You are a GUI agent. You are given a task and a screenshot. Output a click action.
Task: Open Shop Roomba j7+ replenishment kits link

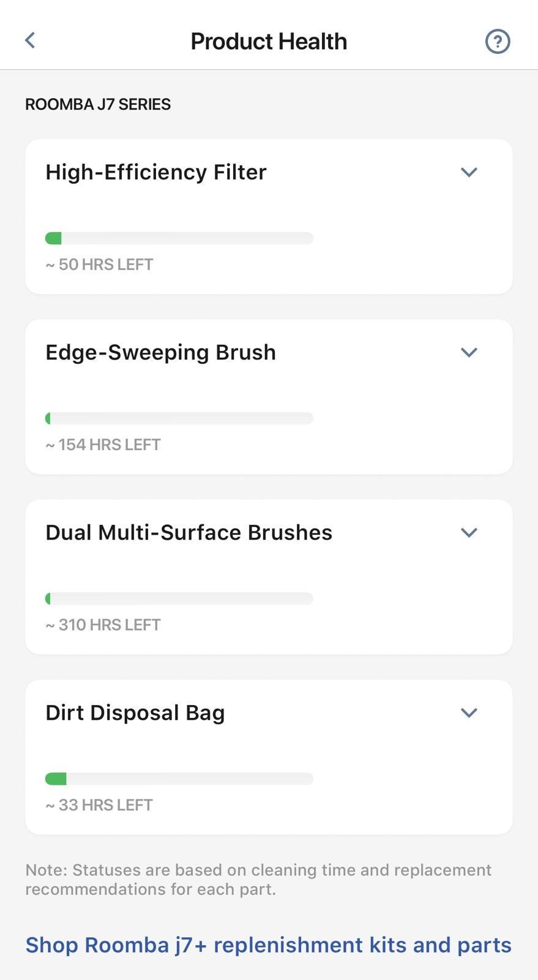(x=268, y=945)
